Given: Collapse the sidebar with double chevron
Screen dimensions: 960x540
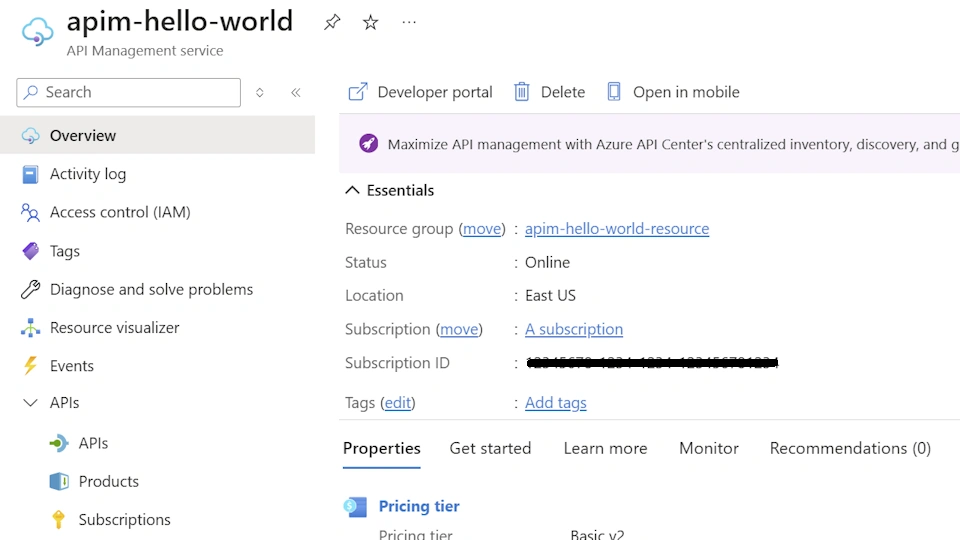Looking at the screenshot, I should (x=296, y=92).
